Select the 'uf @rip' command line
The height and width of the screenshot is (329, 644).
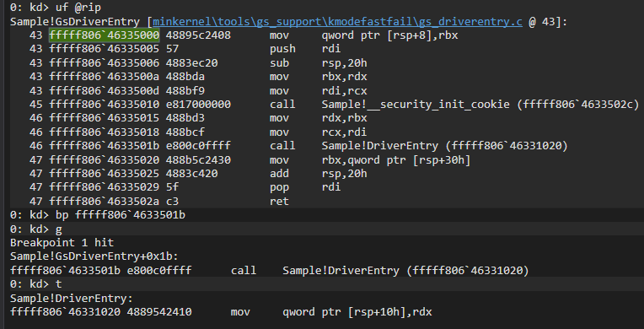click(56, 8)
